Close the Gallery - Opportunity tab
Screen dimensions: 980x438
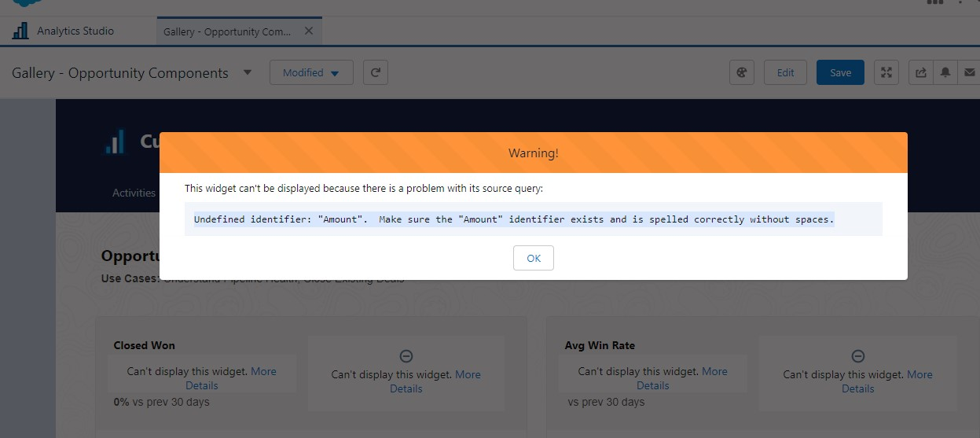(309, 31)
